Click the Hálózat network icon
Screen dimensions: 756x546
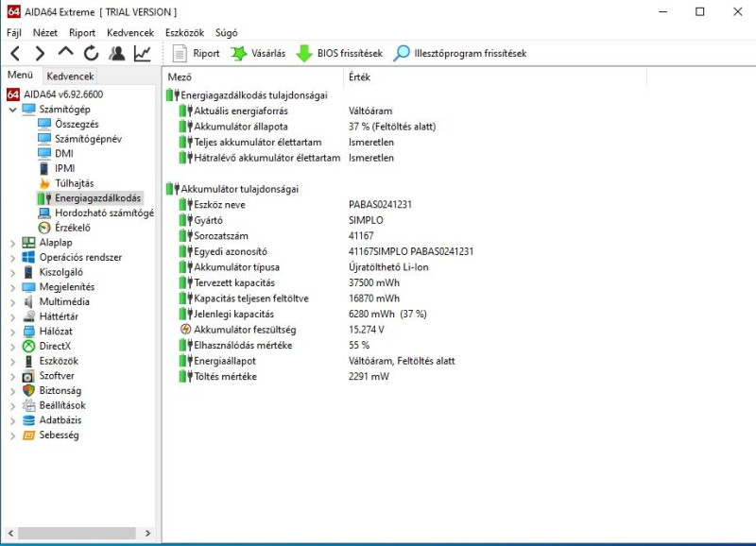coord(29,331)
